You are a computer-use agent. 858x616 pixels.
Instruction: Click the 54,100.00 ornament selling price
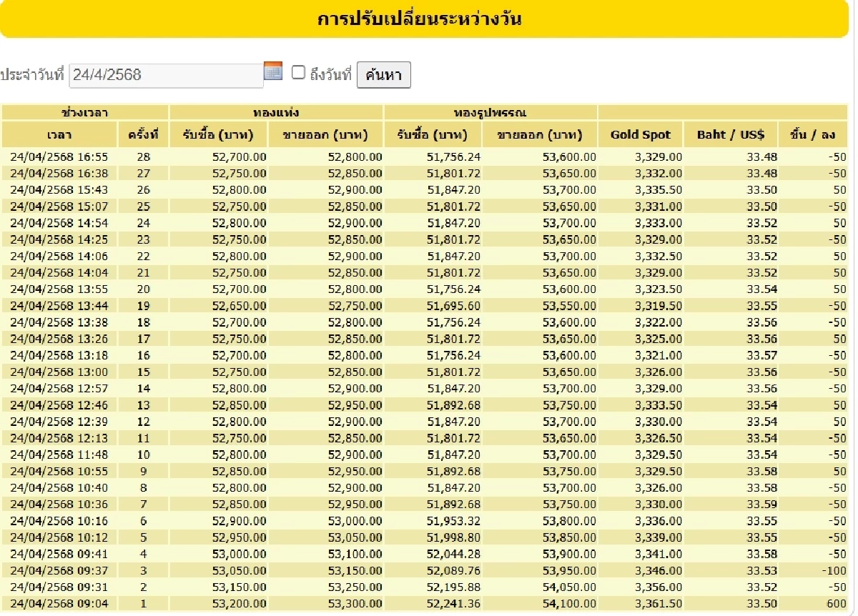click(x=569, y=604)
